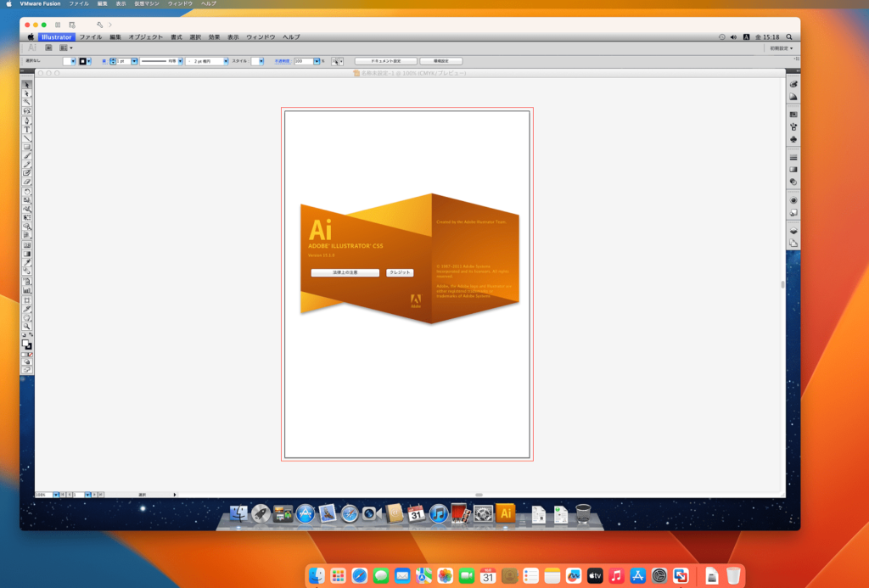Select the Pencil tool
The image size is (869, 588).
26,165
